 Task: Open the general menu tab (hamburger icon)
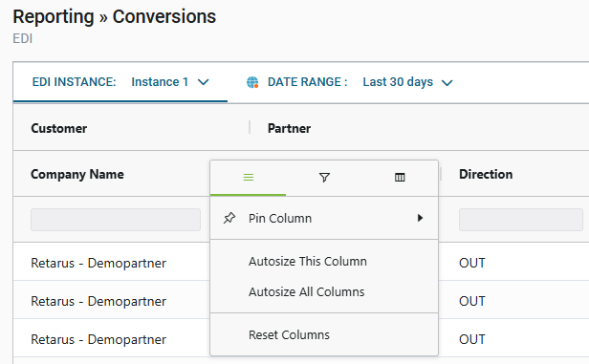tap(249, 177)
